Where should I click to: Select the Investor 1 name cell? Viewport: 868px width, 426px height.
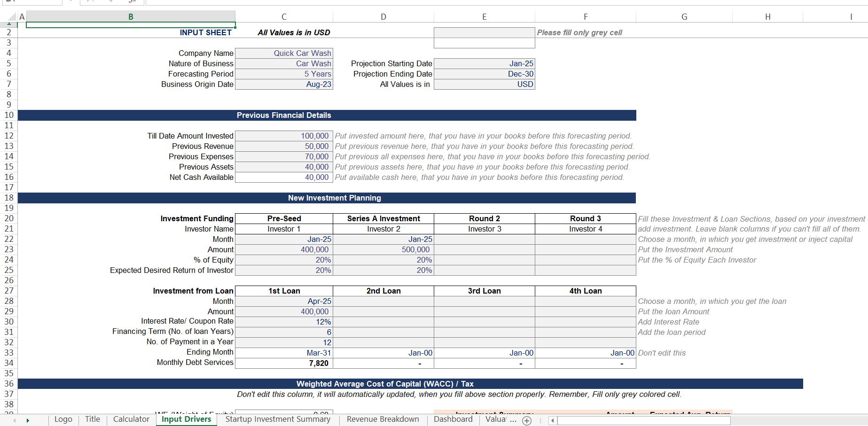pos(284,229)
